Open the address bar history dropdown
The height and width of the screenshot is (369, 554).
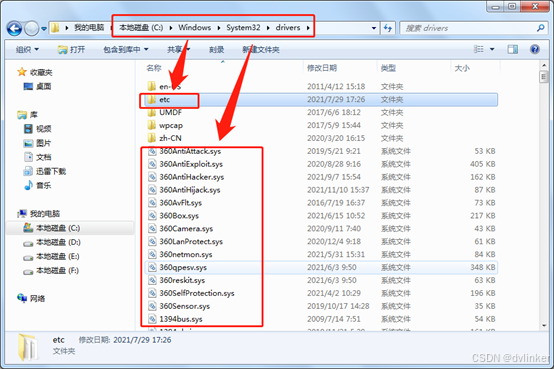(x=374, y=28)
